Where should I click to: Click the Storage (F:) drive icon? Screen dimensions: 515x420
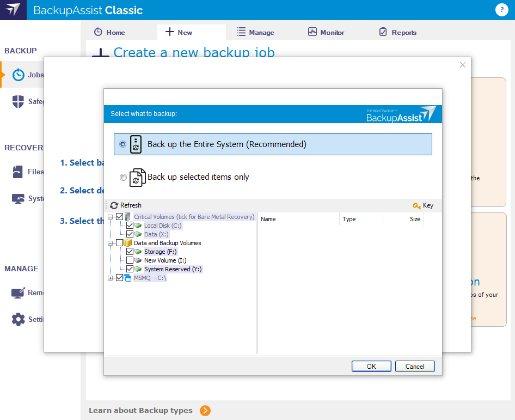(x=138, y=252)
